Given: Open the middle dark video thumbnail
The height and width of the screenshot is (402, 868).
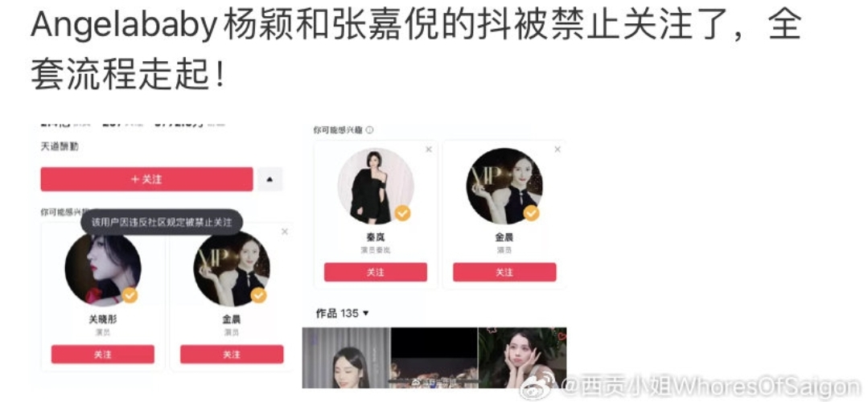Looking at the screenshot, I should pyautogui.click(x=434, y=358).
